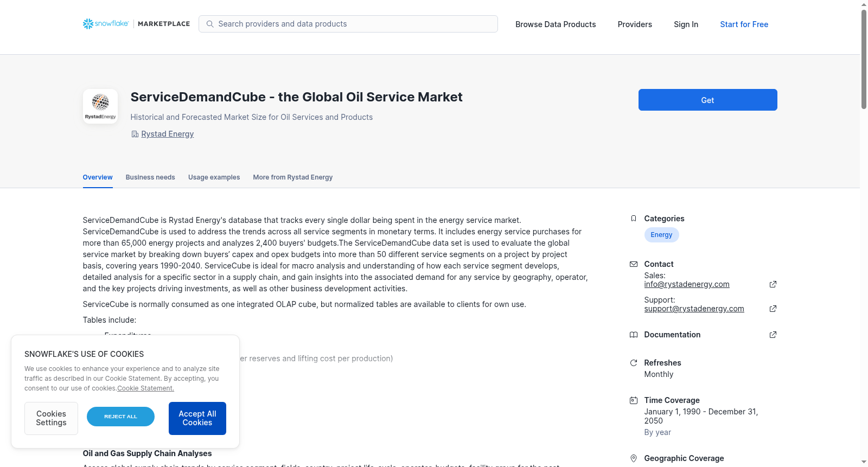This screenshot has width=868, height=467.
Task: Click Accept All Cookies button
Action: pos(197,418)
